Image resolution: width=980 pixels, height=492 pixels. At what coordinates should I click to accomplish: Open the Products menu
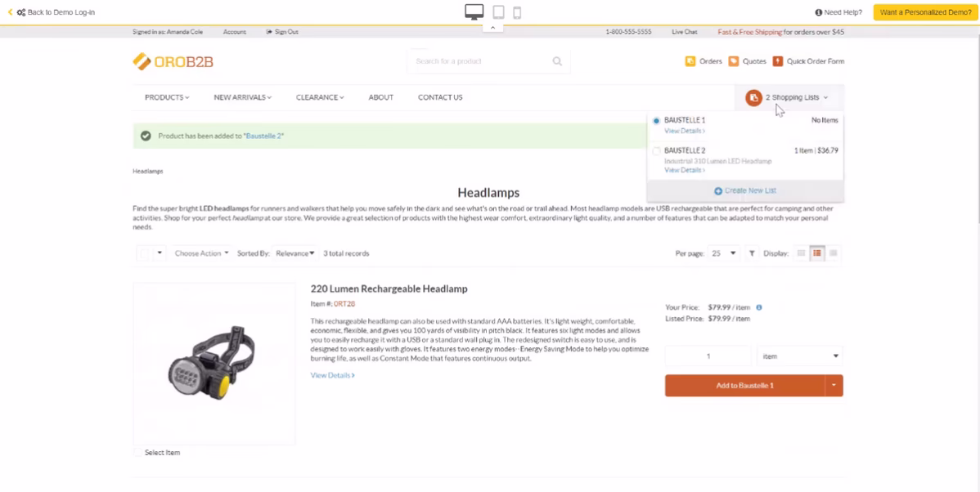point(167,97)
